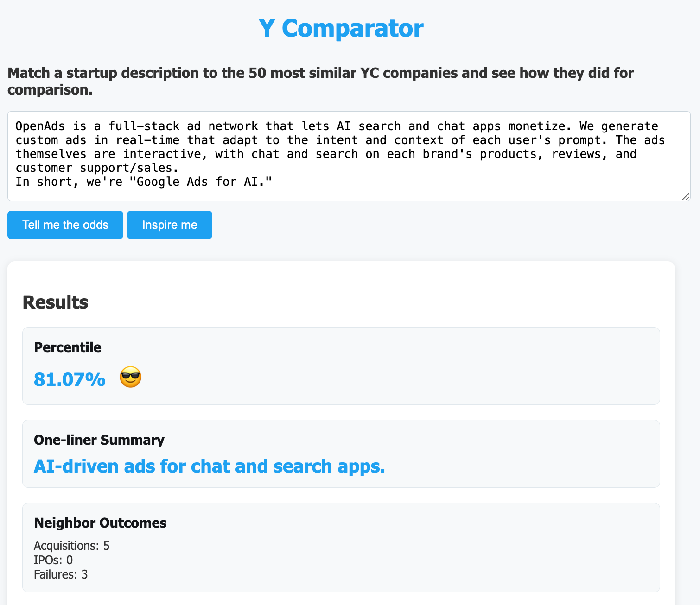Click the IPOs line under Neighbor Outcomes
Screen dimensions: 700x605
(x=53, y=560)
